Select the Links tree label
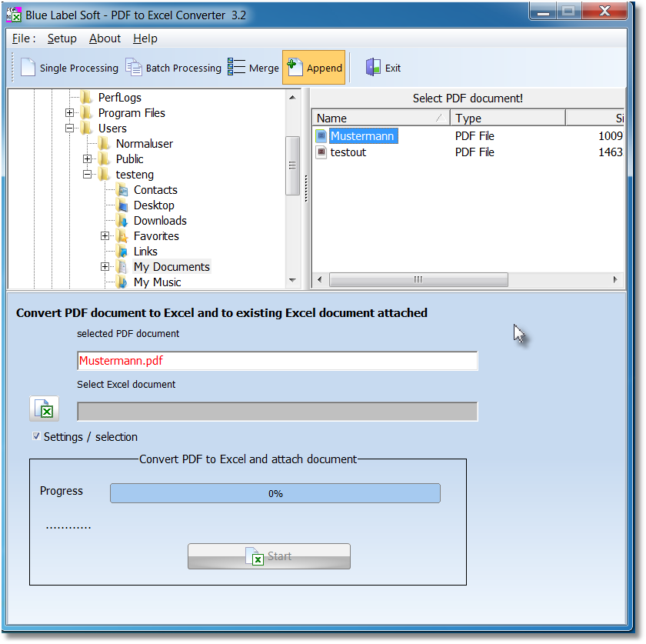The height and width of the screenshot is (644, 646). click(145, 251)
